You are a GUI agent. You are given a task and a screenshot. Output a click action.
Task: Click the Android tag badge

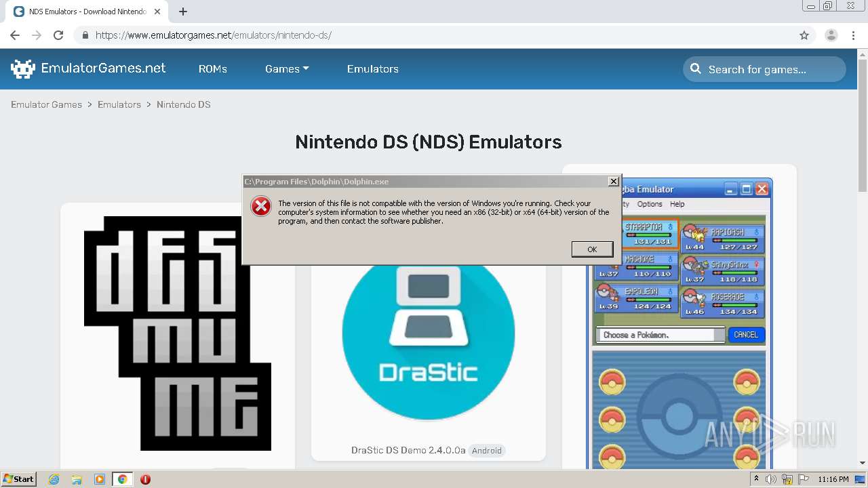487,451
